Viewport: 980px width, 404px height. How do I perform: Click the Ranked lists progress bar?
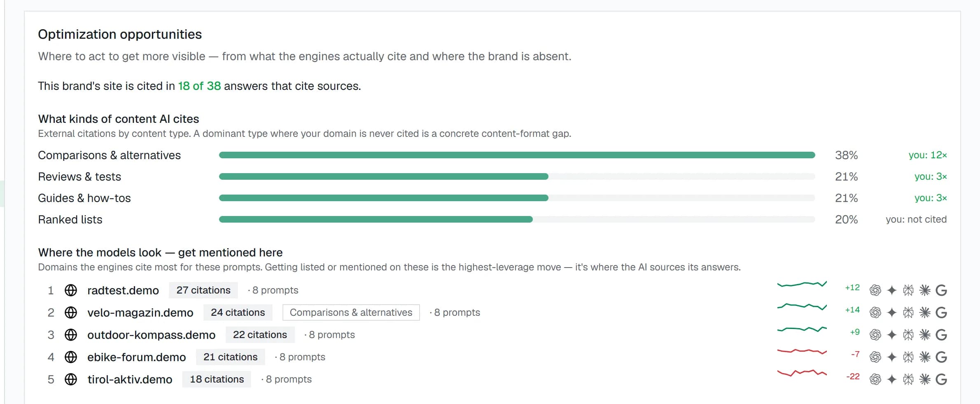pyautogui.click(x=517, y=219)
